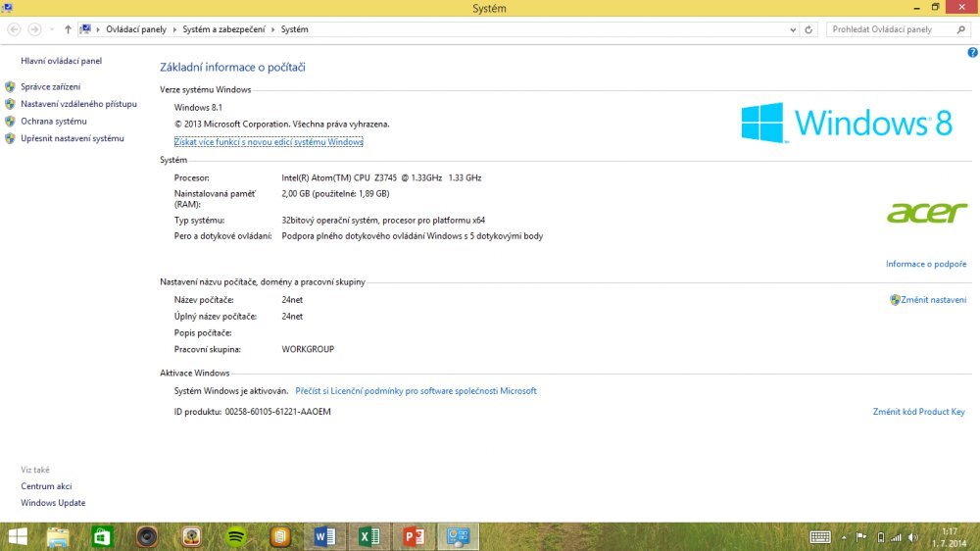
Task: Open Microsoft license terms link
Action: tap(416, 391)
